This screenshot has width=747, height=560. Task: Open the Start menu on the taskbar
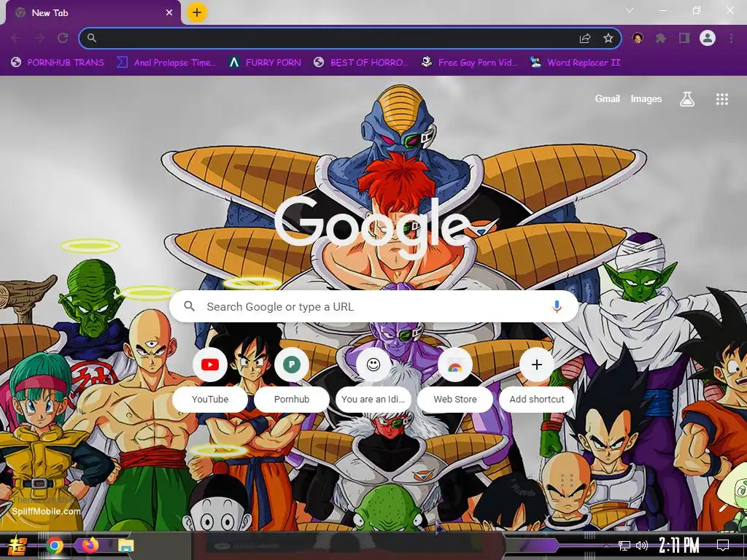point(18,545)
